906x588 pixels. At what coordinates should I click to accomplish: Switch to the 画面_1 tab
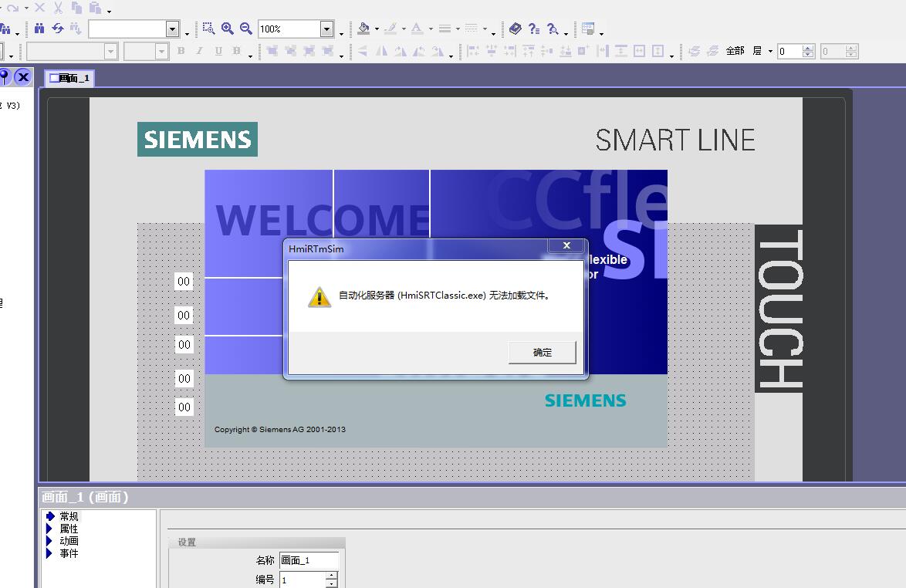[69, 78]
